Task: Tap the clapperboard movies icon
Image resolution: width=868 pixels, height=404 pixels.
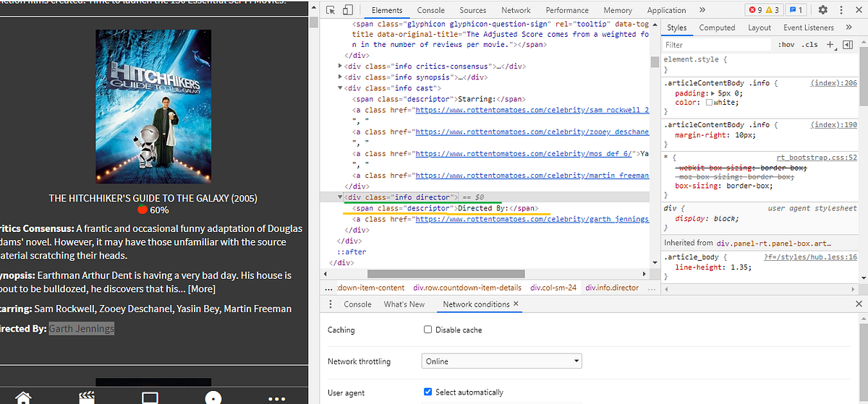Action: click(88, 397)
